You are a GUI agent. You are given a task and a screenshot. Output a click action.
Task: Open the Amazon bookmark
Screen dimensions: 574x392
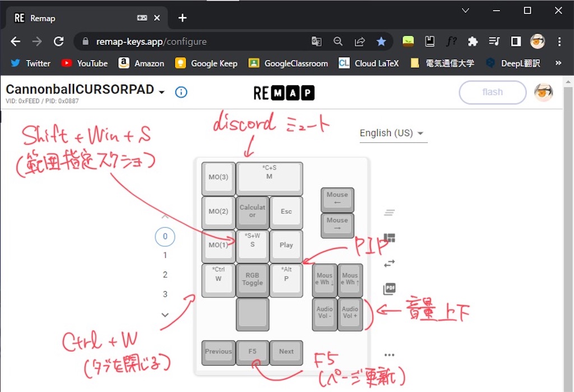pyautogui.click(x=141, y=63)
